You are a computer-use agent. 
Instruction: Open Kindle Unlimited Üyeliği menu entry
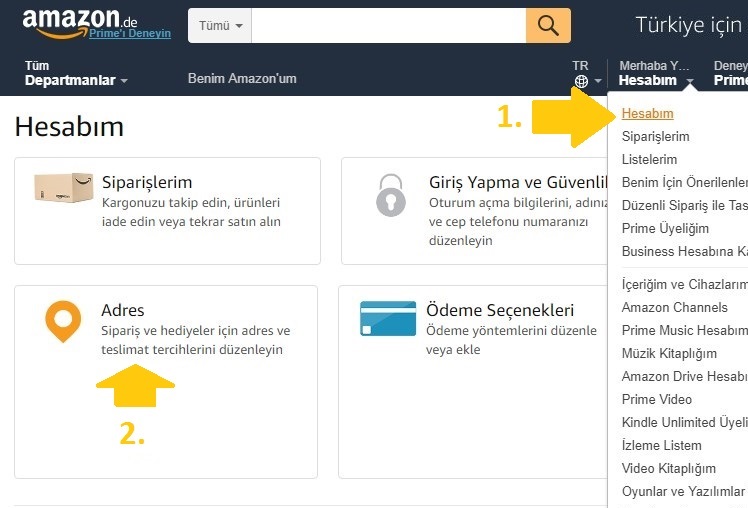[x=685, y=422]
